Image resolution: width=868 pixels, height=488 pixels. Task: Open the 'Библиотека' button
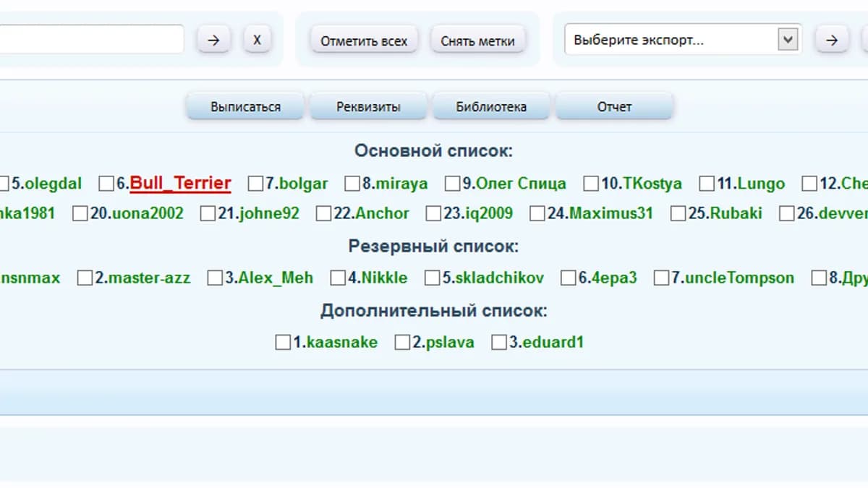tap(491, 107)
